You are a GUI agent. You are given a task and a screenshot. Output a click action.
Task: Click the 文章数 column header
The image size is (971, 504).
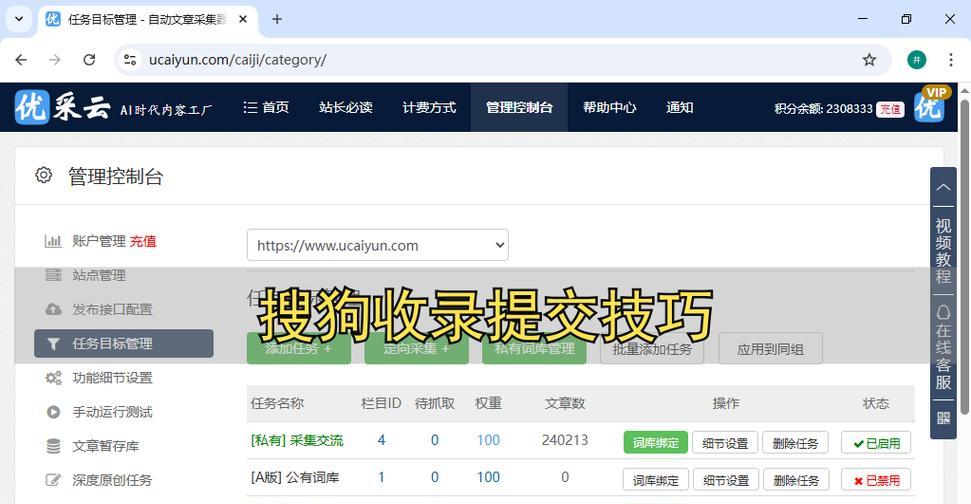[565, 403]
